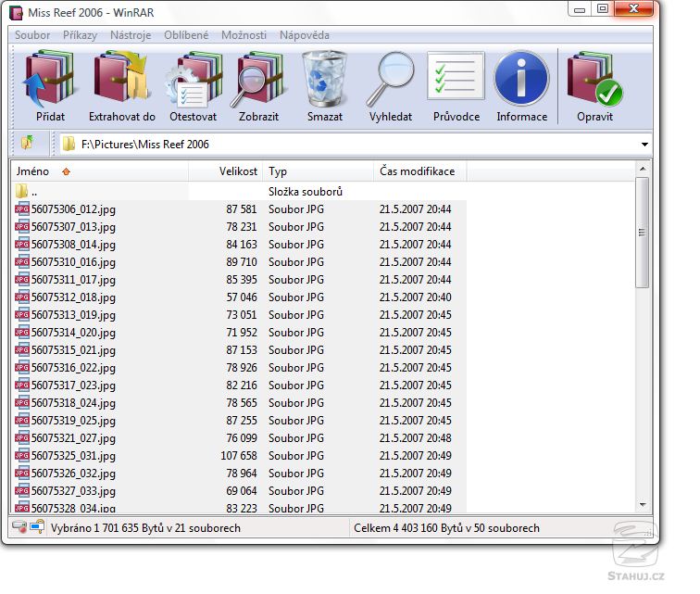Open the Možnosti menu
The width and height of the screenshot is (700, 594).
(244, 35)
